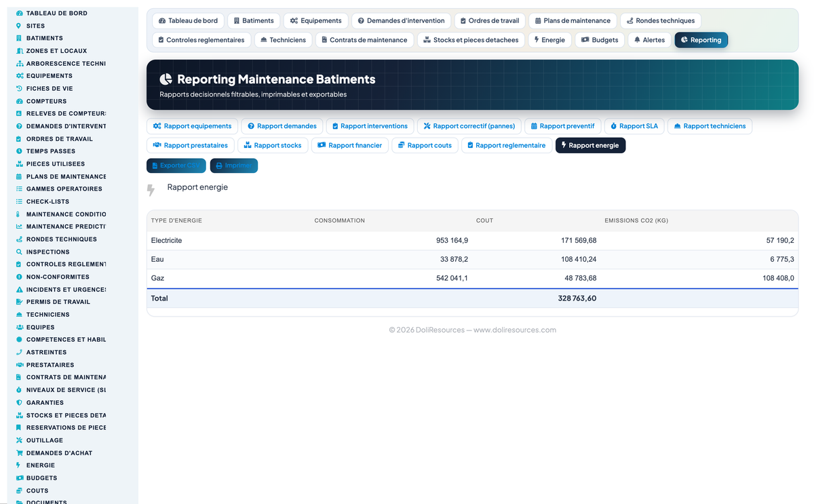Click the Compteurs gauge icon
814x504 pixels.
point(19,101)
